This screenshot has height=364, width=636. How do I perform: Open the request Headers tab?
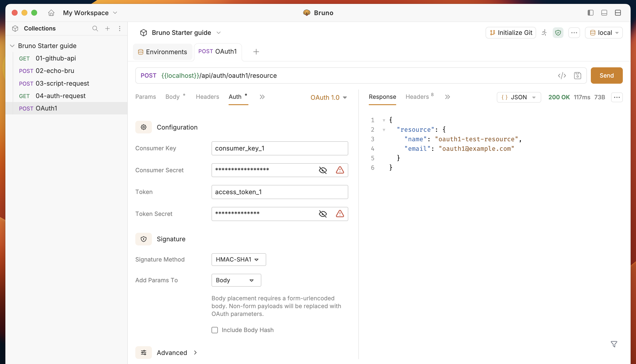click(207, 97)
